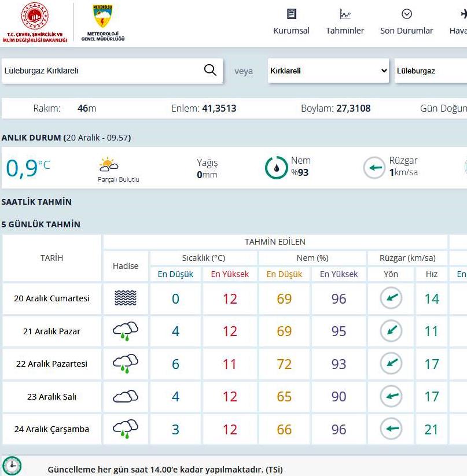The height and width of the screenshot is (476, 467).
Task: Click the rain cloud icon for 22 Aralık
Action: coord(126,363)
